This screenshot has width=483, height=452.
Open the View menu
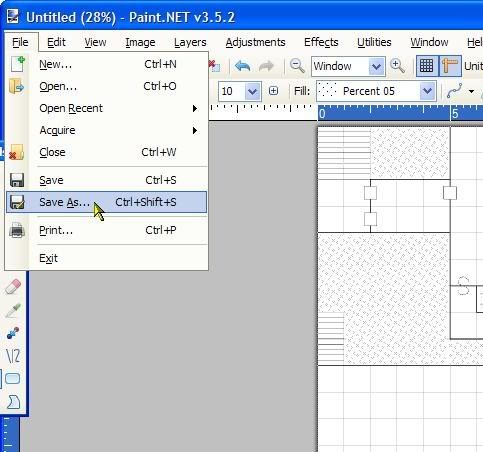95,42
